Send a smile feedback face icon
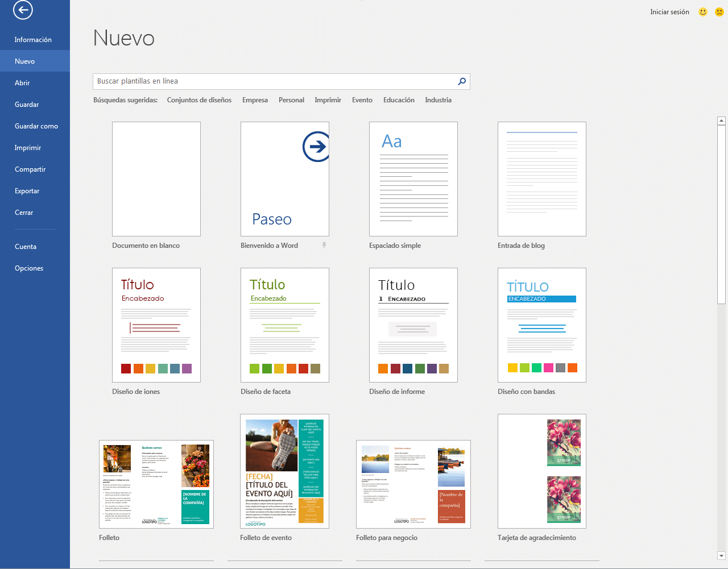This screenshot has height=569, width=728. click(x=703, y=12)
